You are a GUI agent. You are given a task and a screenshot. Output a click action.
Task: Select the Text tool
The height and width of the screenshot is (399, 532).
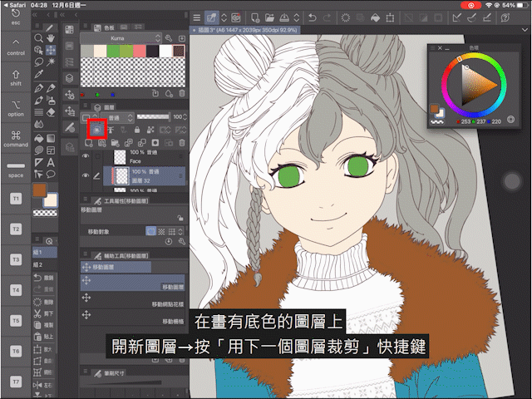(x=51, y=163)
